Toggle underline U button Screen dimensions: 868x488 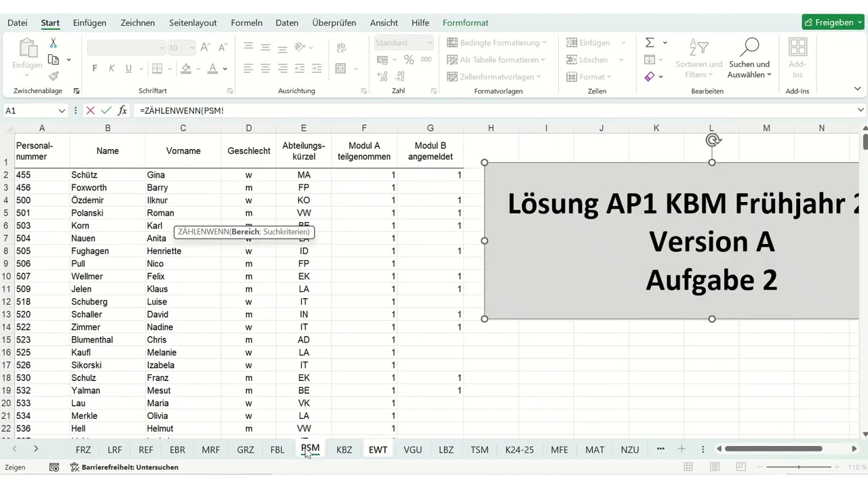tap(129, 68)
